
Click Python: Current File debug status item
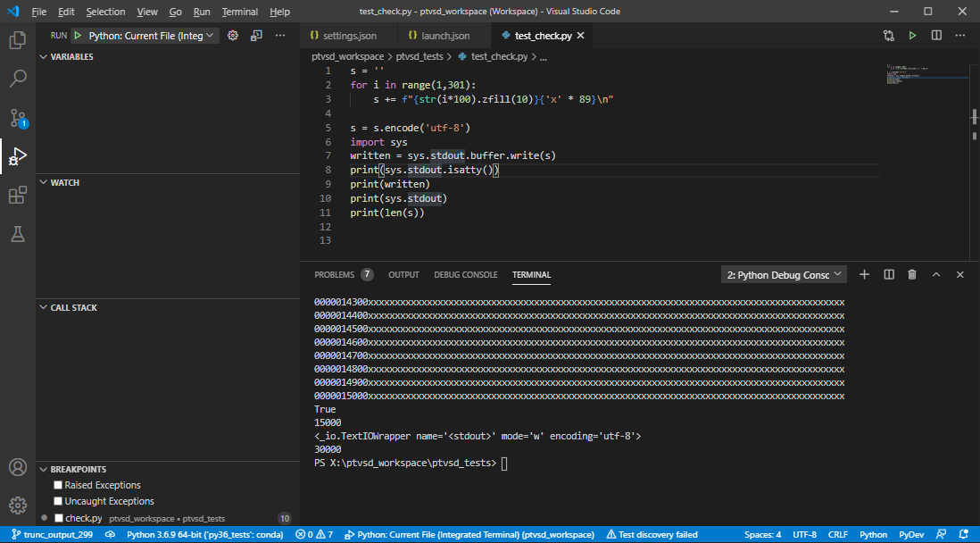coord(469,535)
